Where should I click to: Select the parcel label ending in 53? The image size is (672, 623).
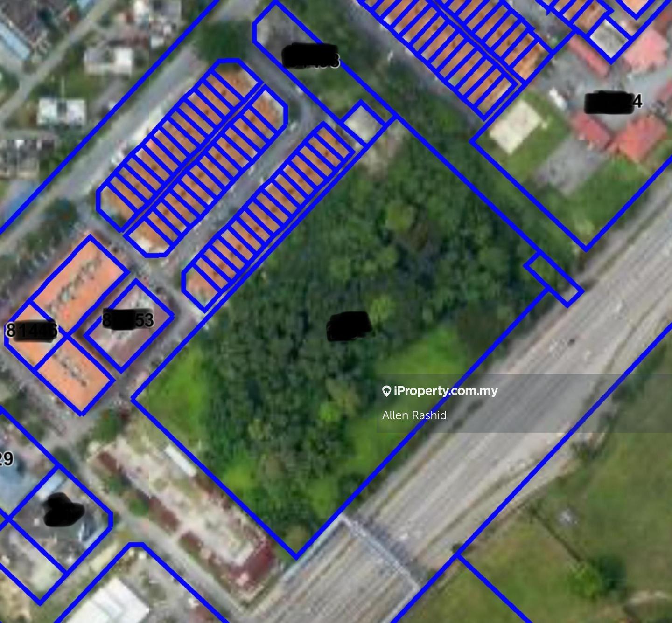(x=128, y=320)
